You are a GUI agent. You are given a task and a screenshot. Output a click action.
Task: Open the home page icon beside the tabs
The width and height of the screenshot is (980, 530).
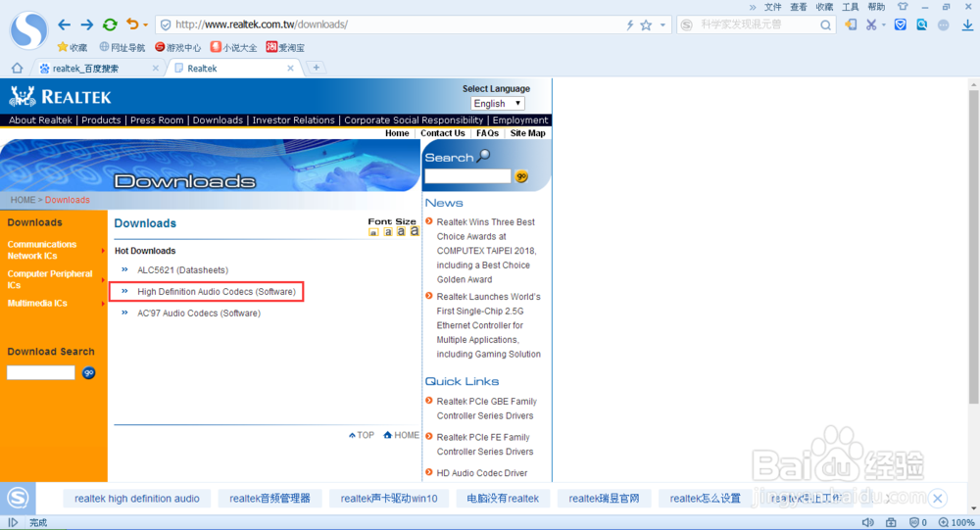pos(17,68)
